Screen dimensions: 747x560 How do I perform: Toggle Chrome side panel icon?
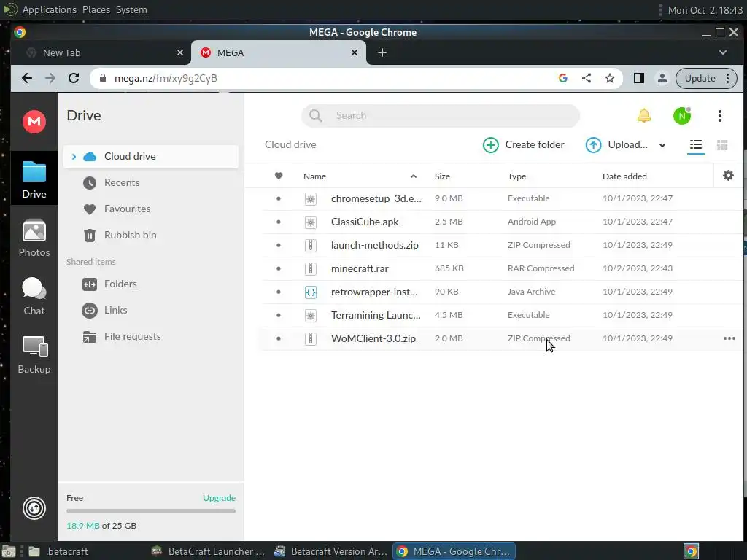click(639, 78)
